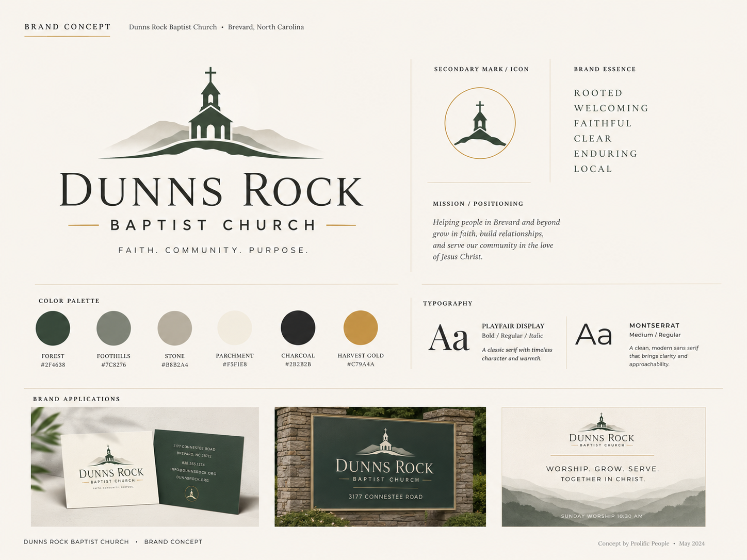Viewport: 747px width, 560px height.
Task: Click 'Medium / Regular' weights text
Action: tap(655, 335)
